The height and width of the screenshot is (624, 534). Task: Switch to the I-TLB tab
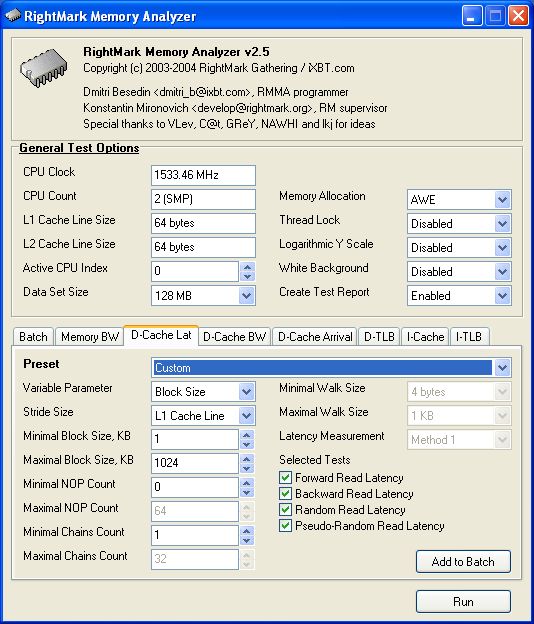coord(469,337)
